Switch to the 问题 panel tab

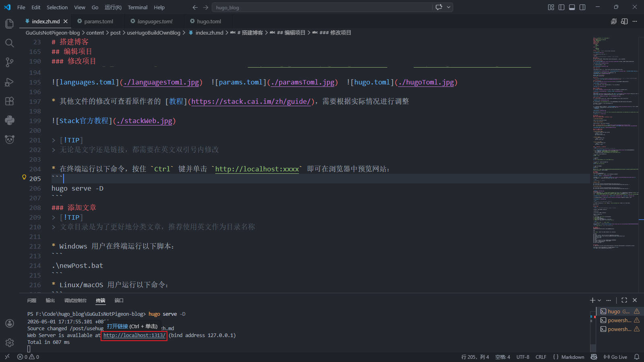pyautogui.click(x=32, y=300)
